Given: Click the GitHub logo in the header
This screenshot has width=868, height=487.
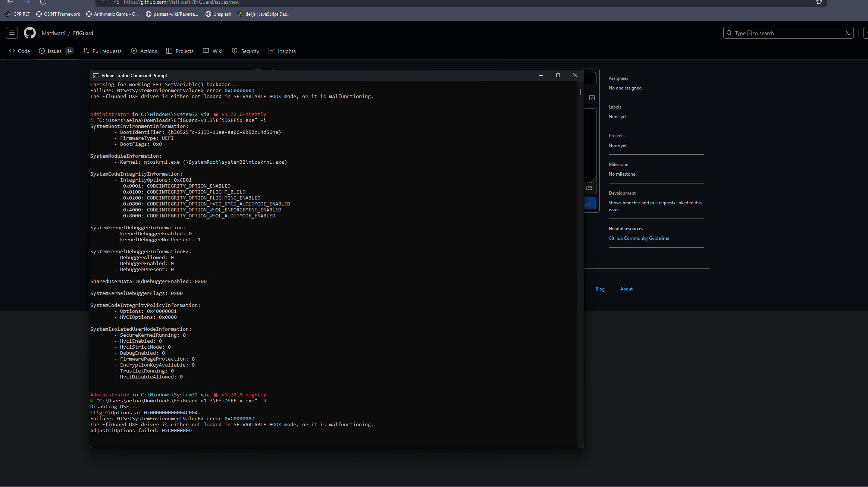Looking at the screenshot, I should 30,33.
